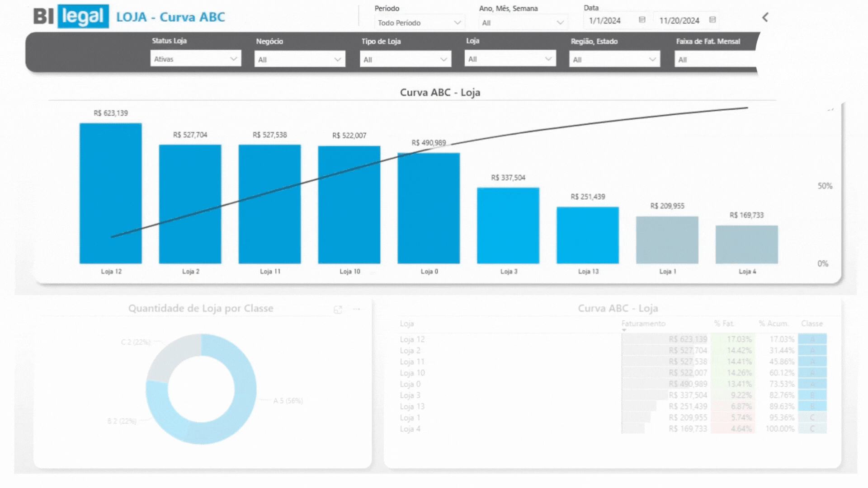
Task: Click the end date calendar icon
Action: point(712,20)
